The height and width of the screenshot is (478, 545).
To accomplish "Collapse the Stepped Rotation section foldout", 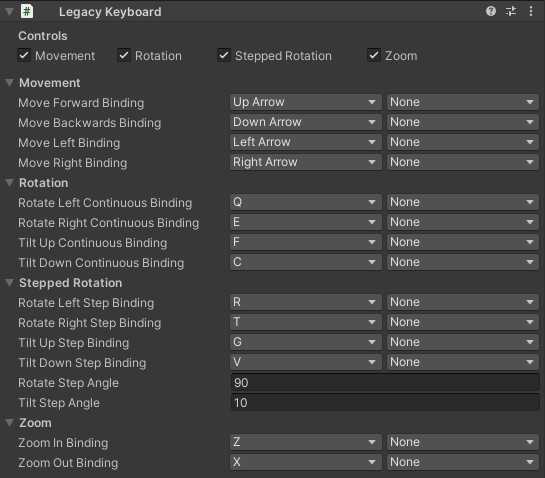I will click(x=10, y=283).
